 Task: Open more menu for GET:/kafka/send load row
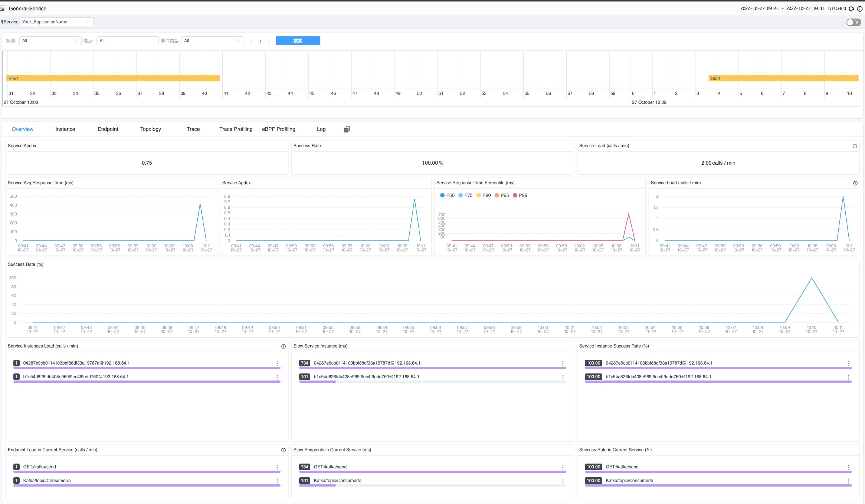click(x=277, y=467)
